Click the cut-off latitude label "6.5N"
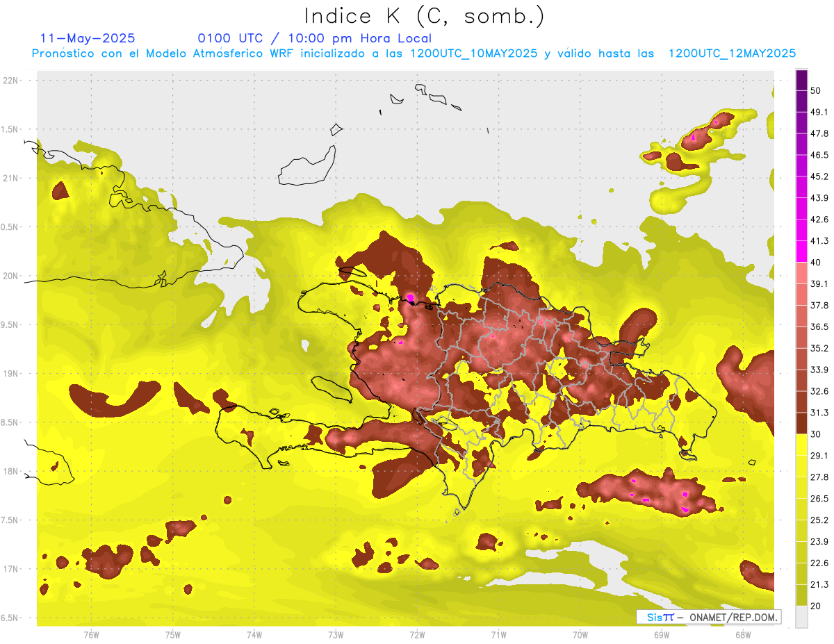The image size is (834, 644). (10, 618)
